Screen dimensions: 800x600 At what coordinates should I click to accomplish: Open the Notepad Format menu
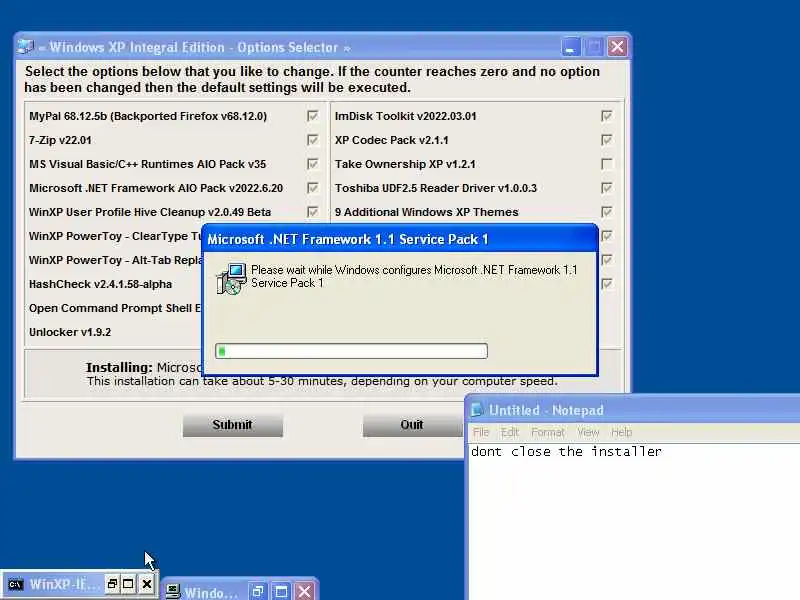[548, 432]
